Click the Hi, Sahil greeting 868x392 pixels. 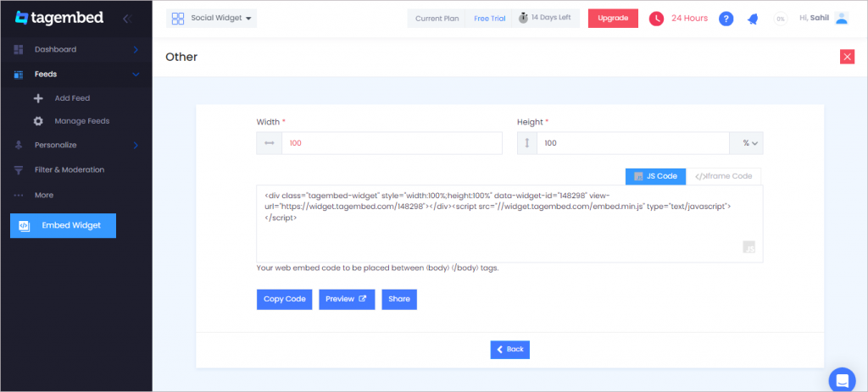click(x=815, y=19)
